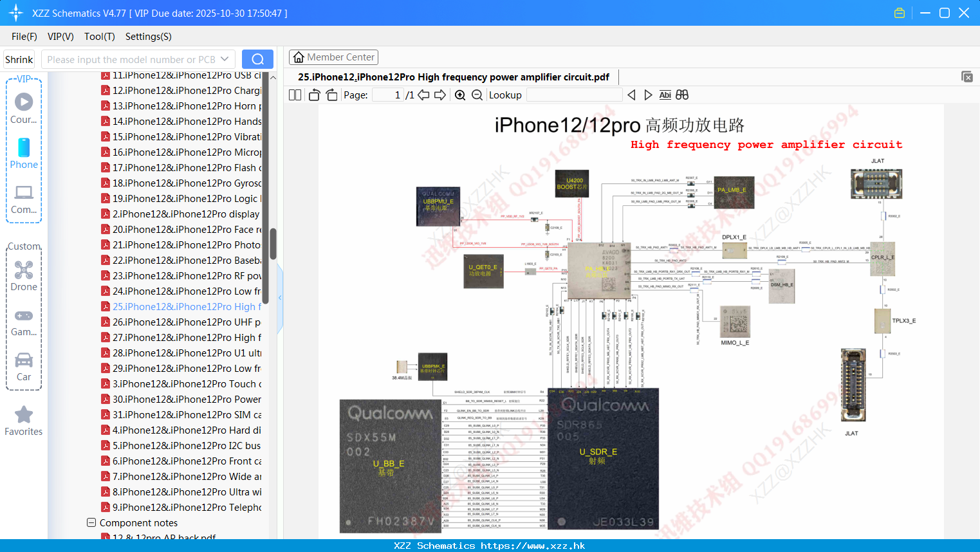Open PDF icon of 26.iPhone12 UHF file
The image size is (980, 552).
click(x=106, y=322)
